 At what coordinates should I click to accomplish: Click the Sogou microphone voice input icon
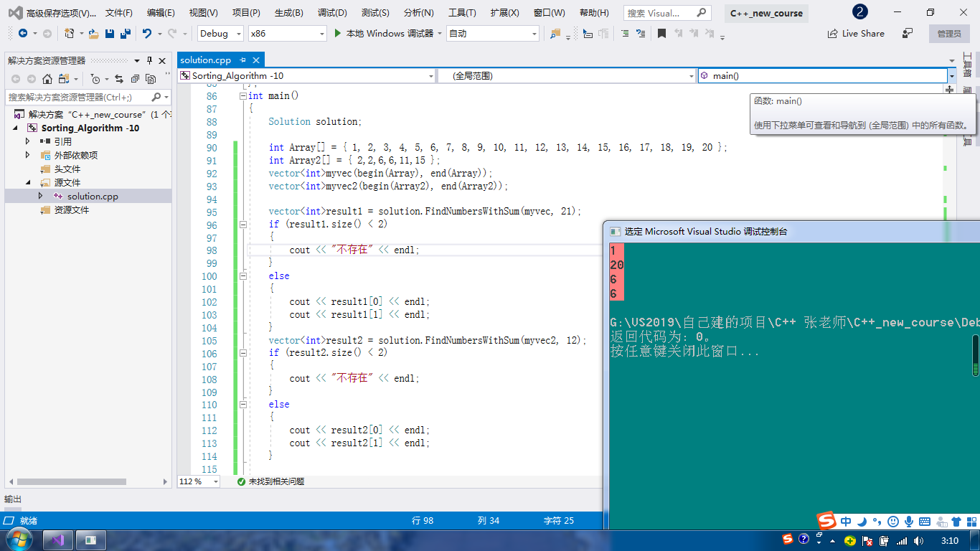909,522
